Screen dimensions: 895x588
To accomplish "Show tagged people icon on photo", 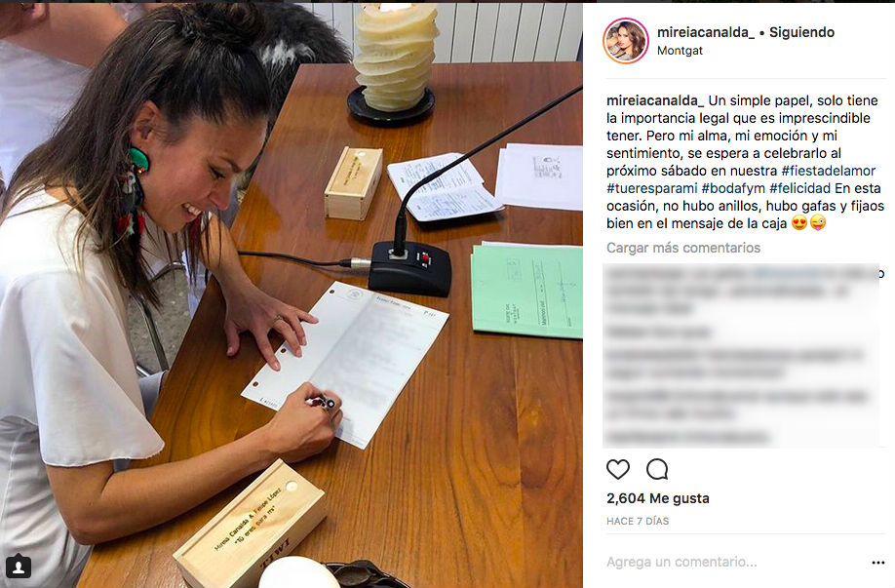I will pos(19,567).
